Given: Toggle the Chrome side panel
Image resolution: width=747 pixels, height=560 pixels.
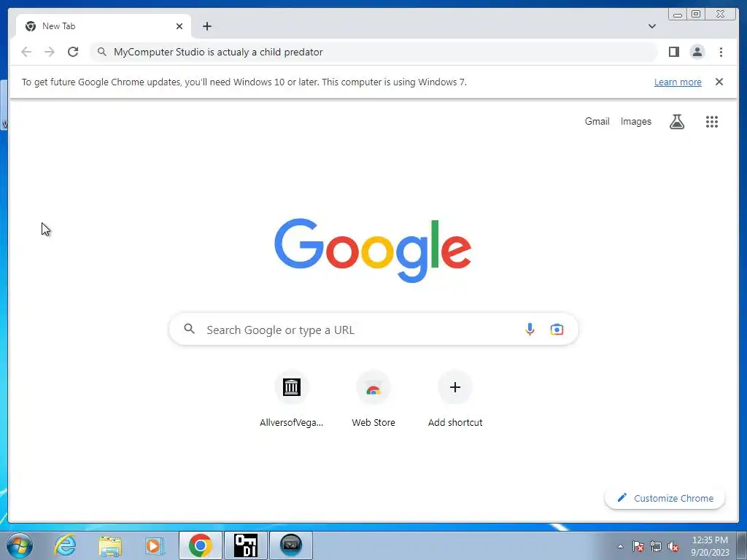Looking at the screenshot, I should (x=673, y=52).
